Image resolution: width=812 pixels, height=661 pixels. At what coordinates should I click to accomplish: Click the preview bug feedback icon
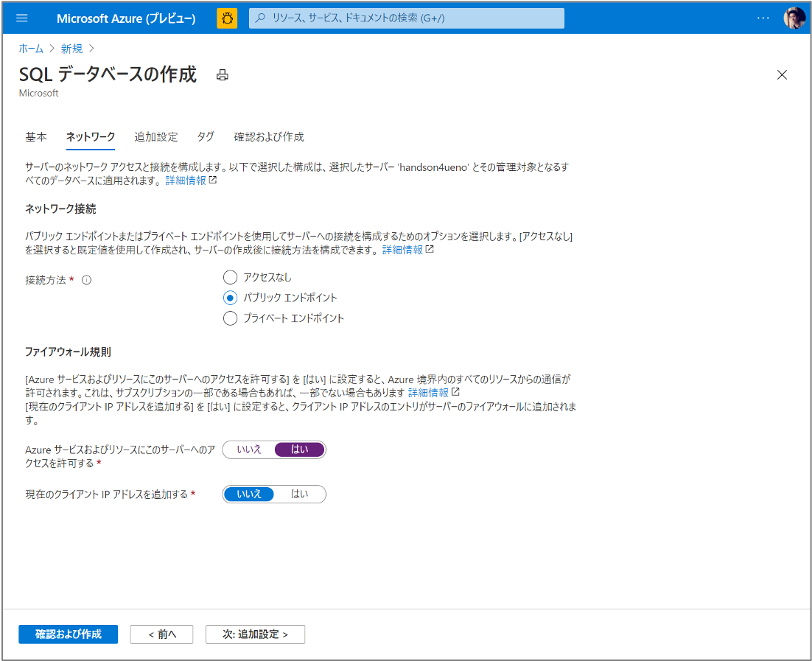coord(227,18)
